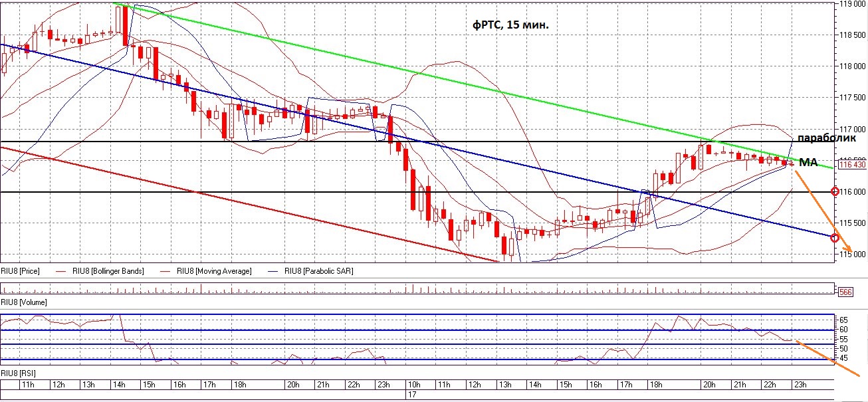Click the 117 500 price axis label

click(853, 98)
